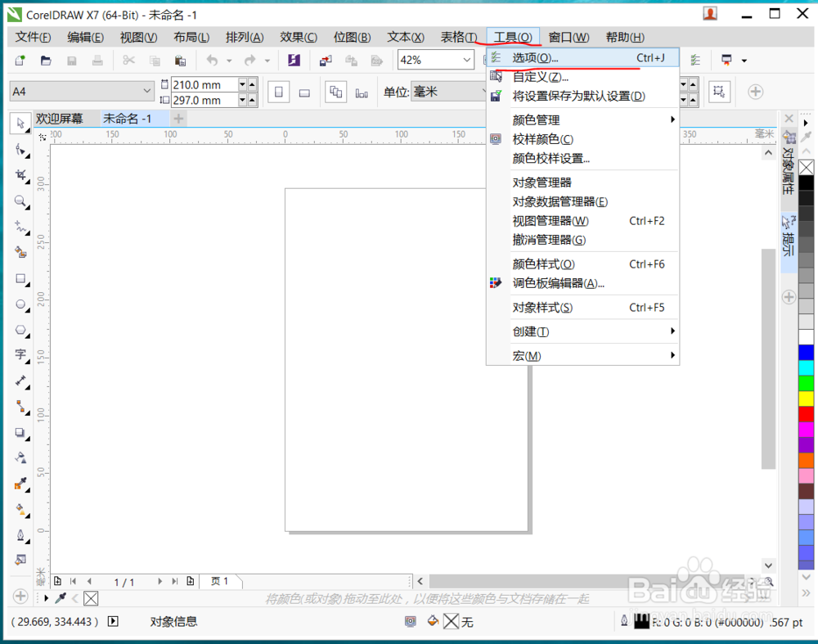Toggle apply layout to all pages
818x644 pixels.
(336, 92)
